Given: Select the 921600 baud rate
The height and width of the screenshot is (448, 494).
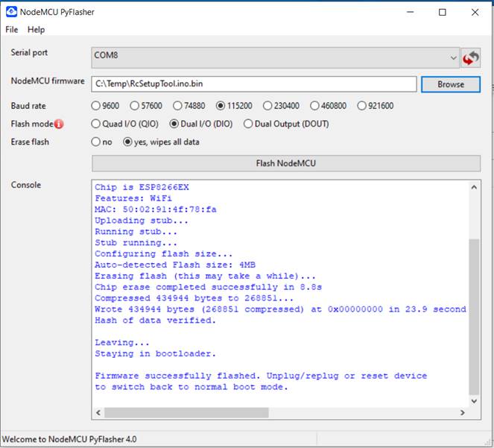Looking at the screenshot, I should pyautogui.click(x=376, y=106).
